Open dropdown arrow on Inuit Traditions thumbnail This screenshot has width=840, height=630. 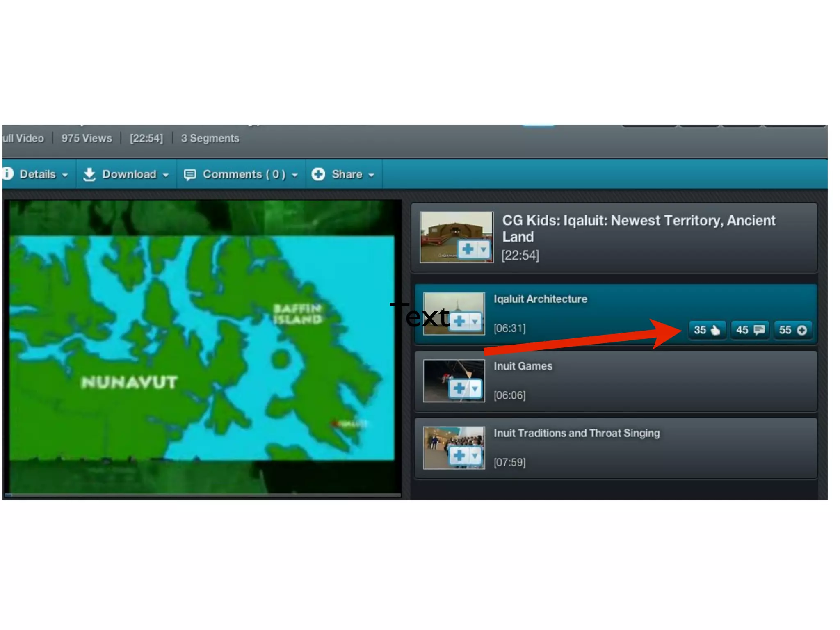(x=475, y=455)
